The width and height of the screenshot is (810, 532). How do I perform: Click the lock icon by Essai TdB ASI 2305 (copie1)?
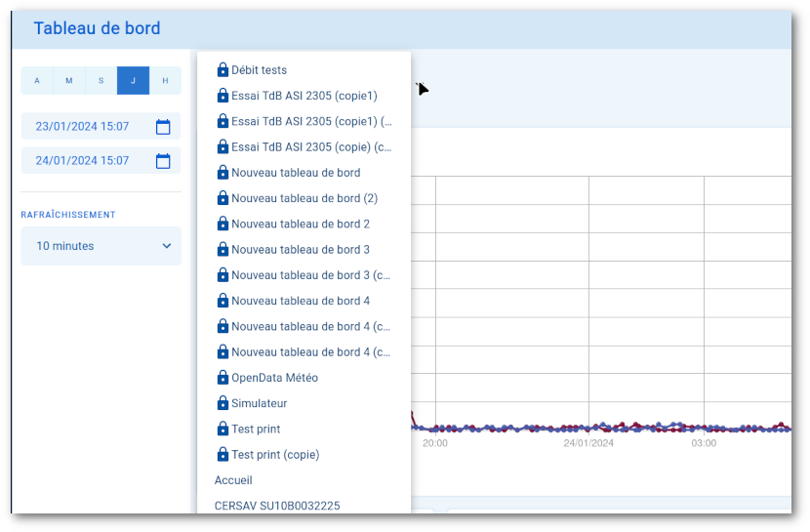[x=223, y=96]
